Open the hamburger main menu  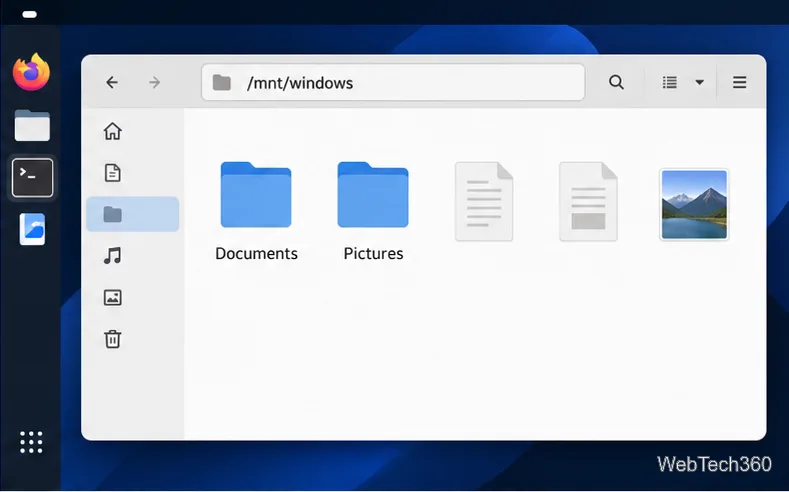click(739, 82)
